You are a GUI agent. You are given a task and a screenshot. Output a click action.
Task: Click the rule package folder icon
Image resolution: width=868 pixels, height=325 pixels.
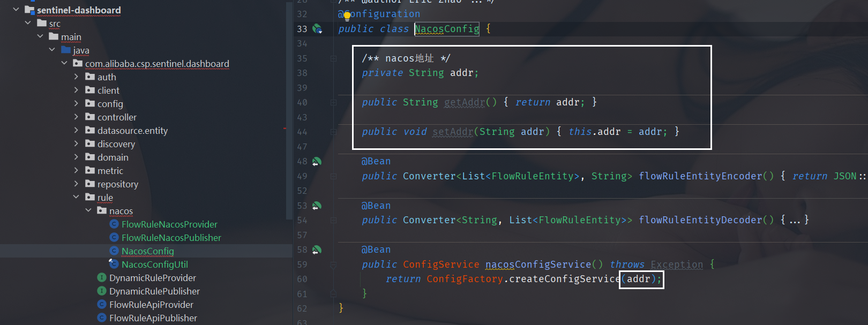point(90,197)
